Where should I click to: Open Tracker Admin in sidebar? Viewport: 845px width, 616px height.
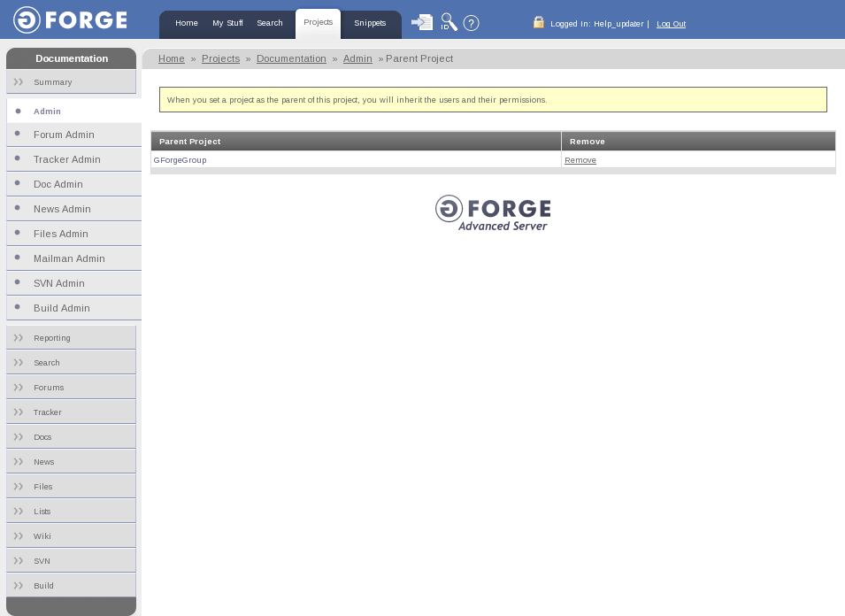click(x=73, y=159)
